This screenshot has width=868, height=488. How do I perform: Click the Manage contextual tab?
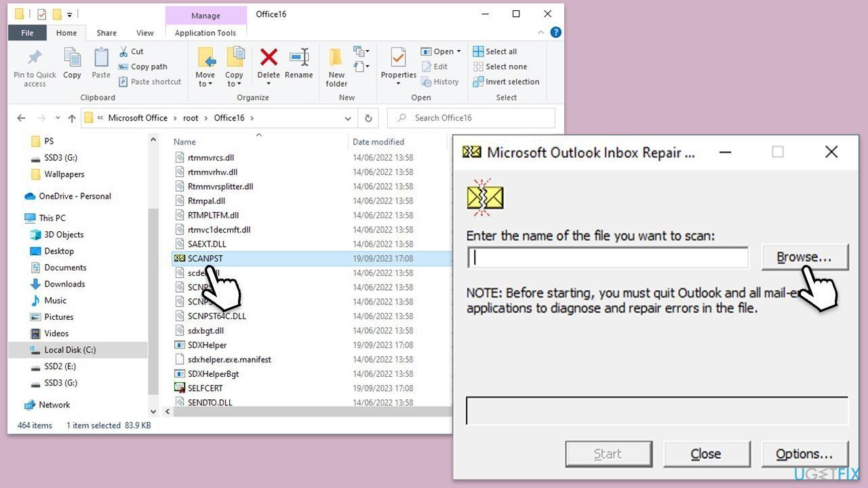pyautogui.click(x=205, y=15)
